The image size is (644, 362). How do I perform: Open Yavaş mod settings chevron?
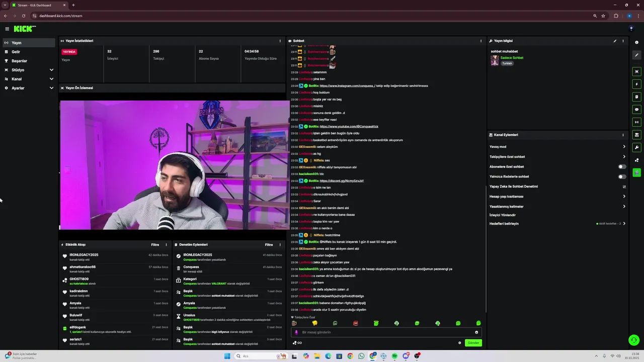[624, 147]
